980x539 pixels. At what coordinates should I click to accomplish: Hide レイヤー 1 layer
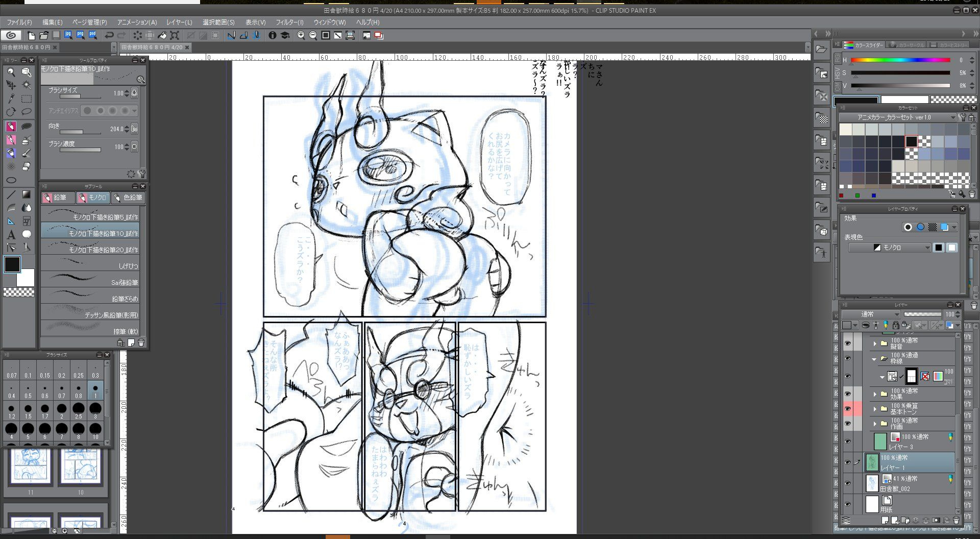click(848, 462)
